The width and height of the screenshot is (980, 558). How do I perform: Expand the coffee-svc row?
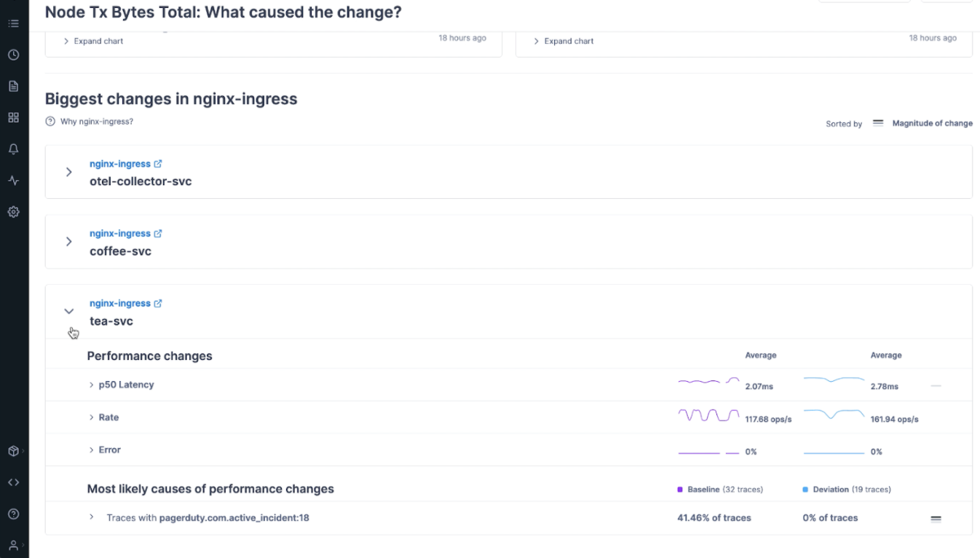(x=69, y=242)
